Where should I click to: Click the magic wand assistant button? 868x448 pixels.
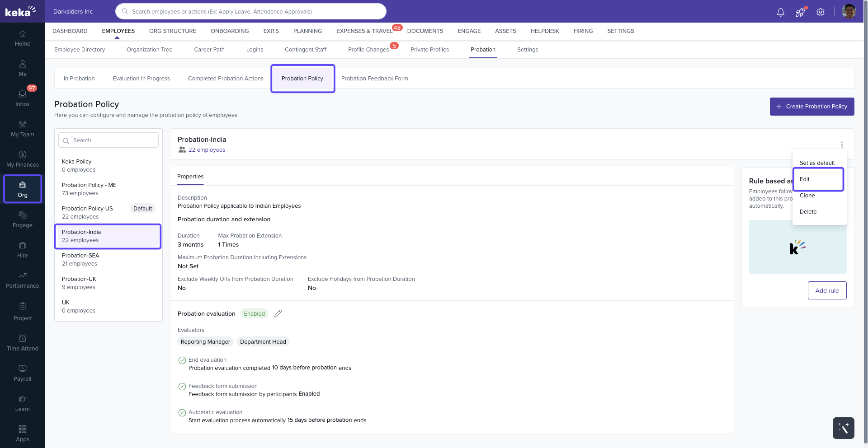tap(843, 428)
